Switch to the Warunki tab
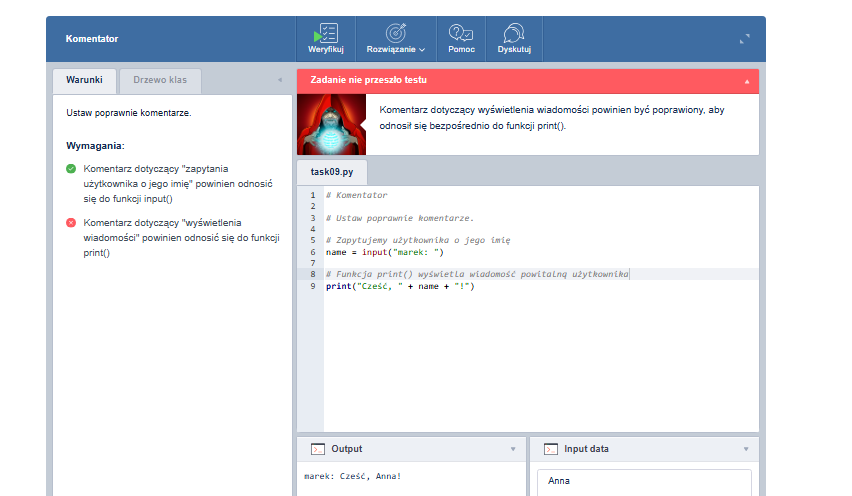This screenshot has height=496, width=852. [84, 80]
